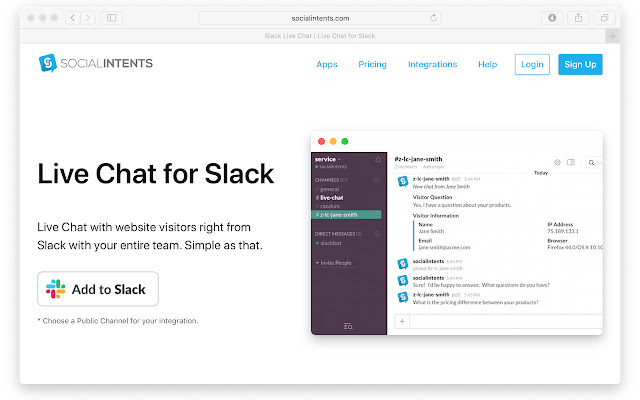Select the #live-chat channel
640x400 pixels.
click(x=331, y=198)
